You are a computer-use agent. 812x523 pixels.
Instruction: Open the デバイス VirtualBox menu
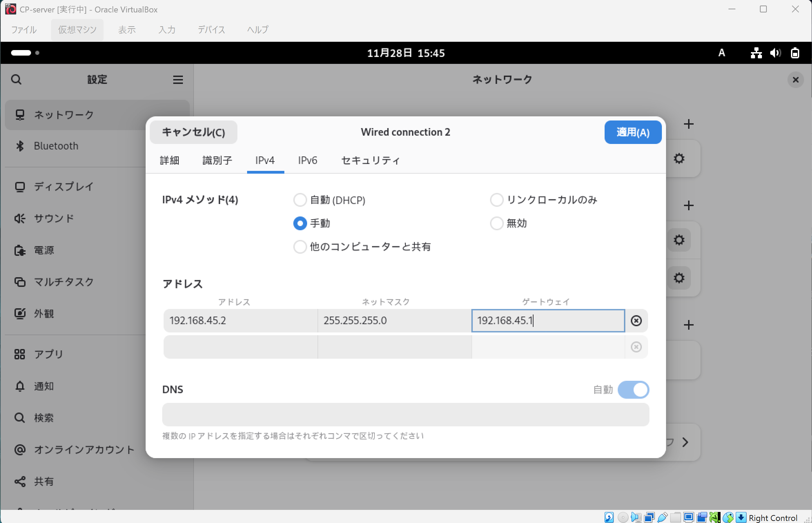(211, 30)
